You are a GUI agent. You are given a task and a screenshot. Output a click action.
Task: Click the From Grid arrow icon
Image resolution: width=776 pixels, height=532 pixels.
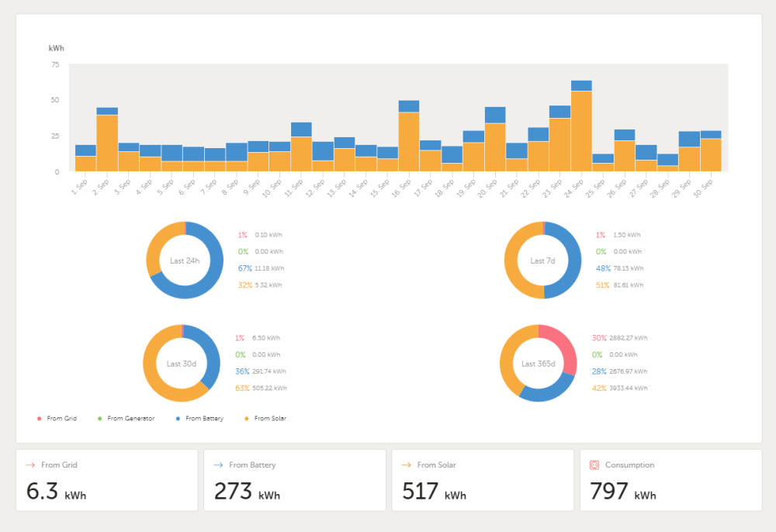(x=30, y=465)
